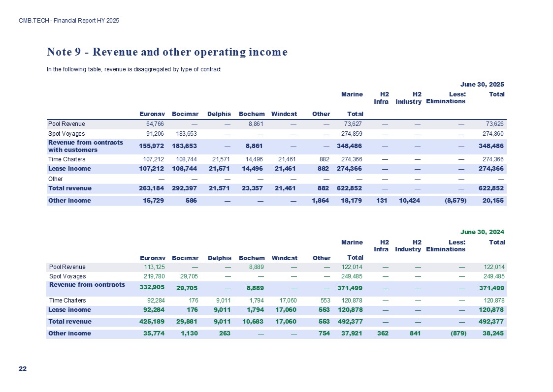
Task: Click Delphis column header in the 2025 table
Action: tap(219, 114)
